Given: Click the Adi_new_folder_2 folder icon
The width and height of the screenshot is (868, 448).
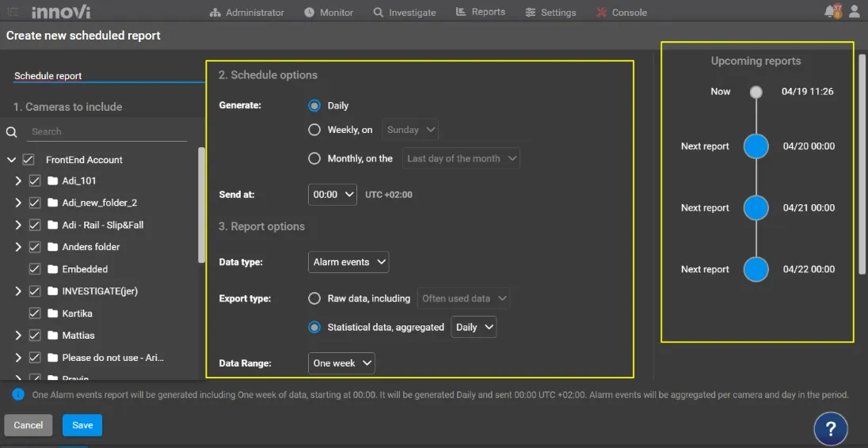Looking at the screenshot, I should 52,203.
